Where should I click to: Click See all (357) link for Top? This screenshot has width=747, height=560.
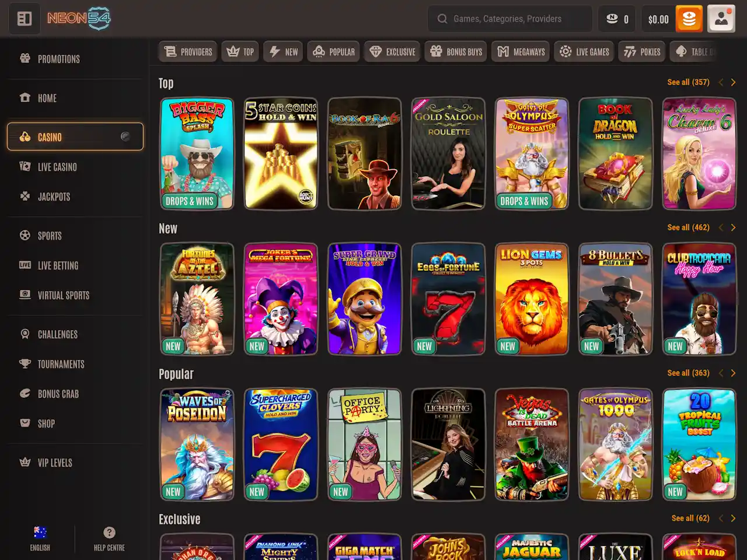[x=688, y=82]
